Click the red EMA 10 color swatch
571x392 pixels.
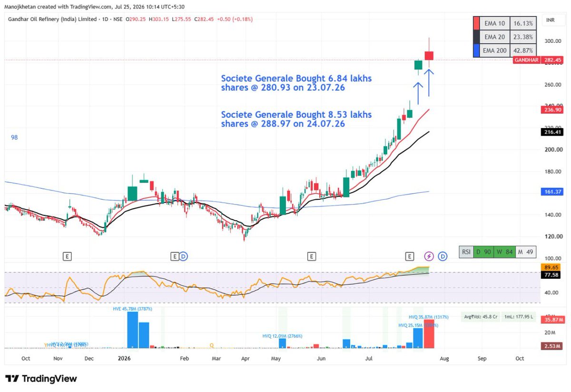click(x=476, y=23)
